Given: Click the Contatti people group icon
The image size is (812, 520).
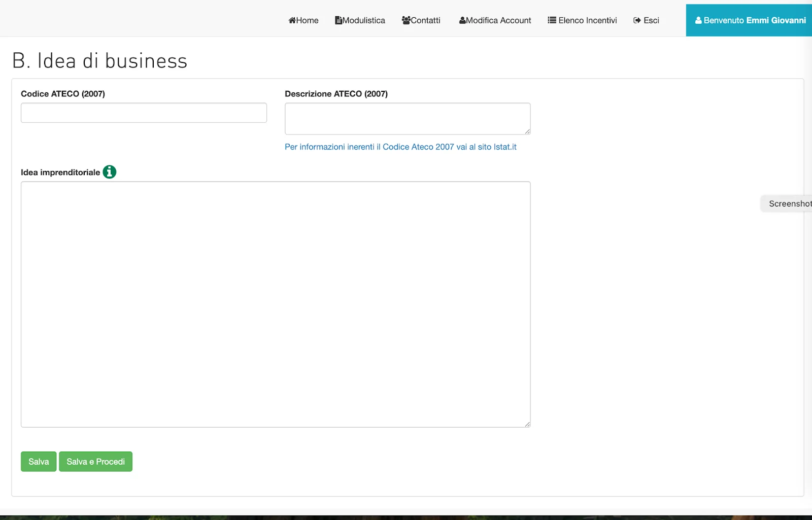Looking at the screenshot, I should (x=405, y=20).
